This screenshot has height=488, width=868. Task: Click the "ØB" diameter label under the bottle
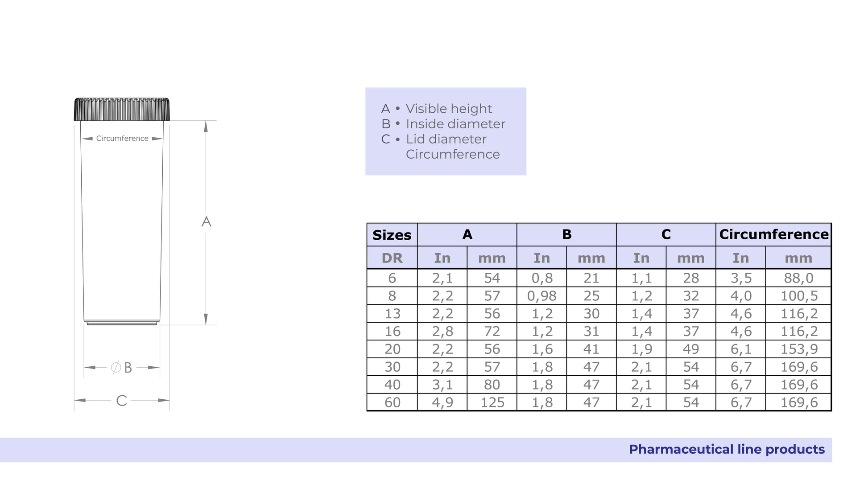(x=121, y=368)
